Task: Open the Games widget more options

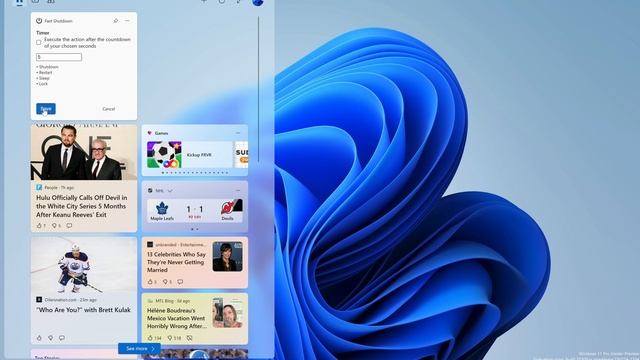Action: point(238,133)
